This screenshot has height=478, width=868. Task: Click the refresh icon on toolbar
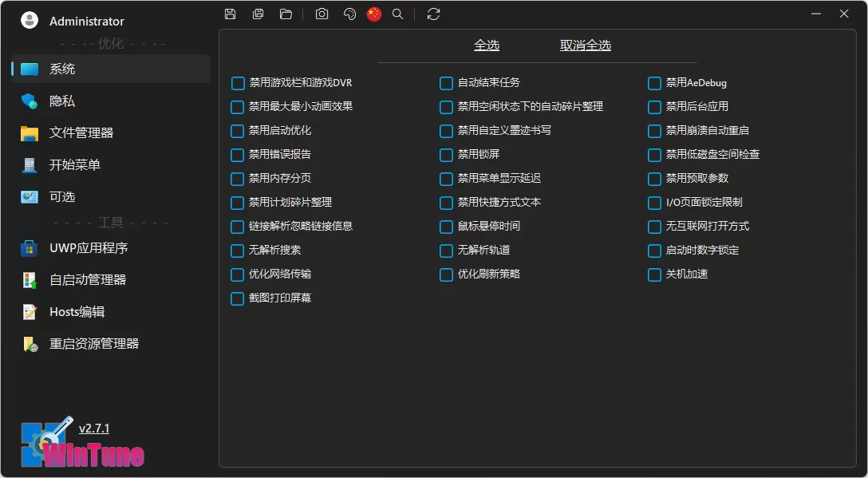433,14
